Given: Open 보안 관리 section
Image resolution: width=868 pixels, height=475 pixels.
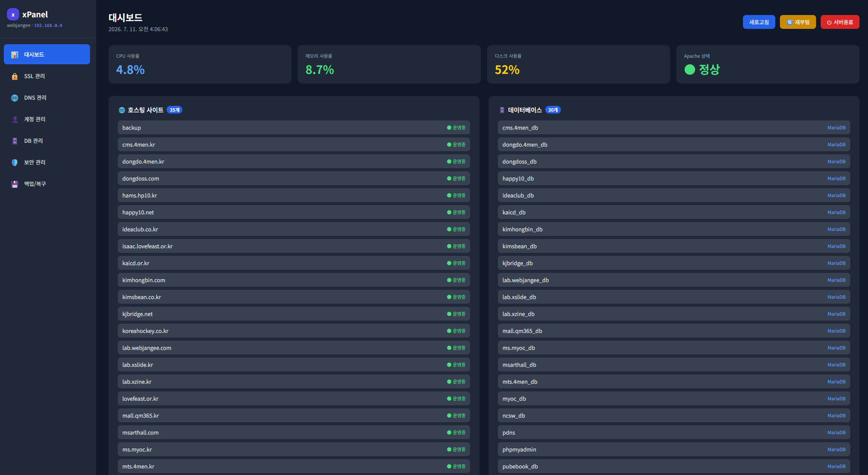Looking at the screenshot, I should click(47, 162).
